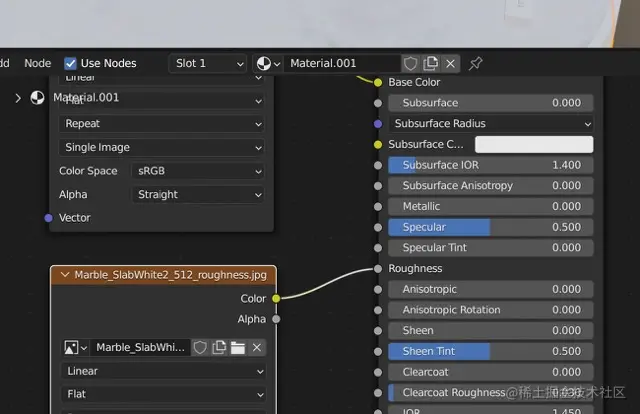640x414 pixels.
Task: Click the Roughness input socket
Action: pyautogui.click(x=378, y=269)
